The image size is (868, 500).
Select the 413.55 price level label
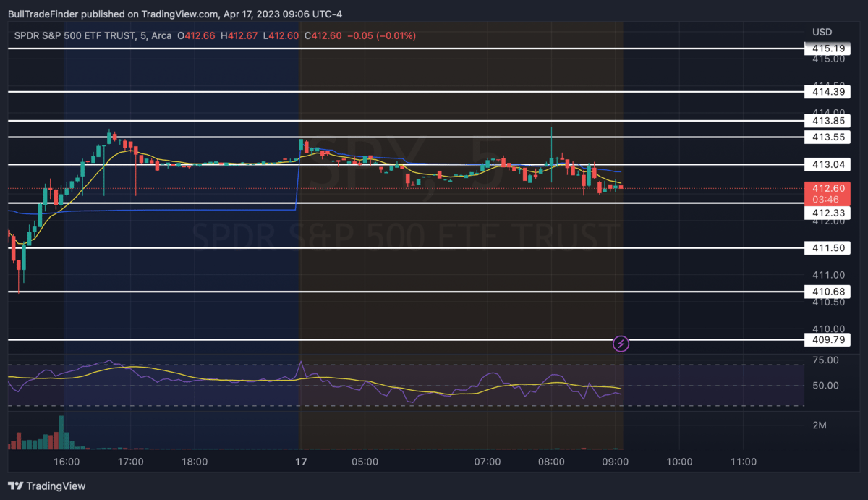point(829,137)
